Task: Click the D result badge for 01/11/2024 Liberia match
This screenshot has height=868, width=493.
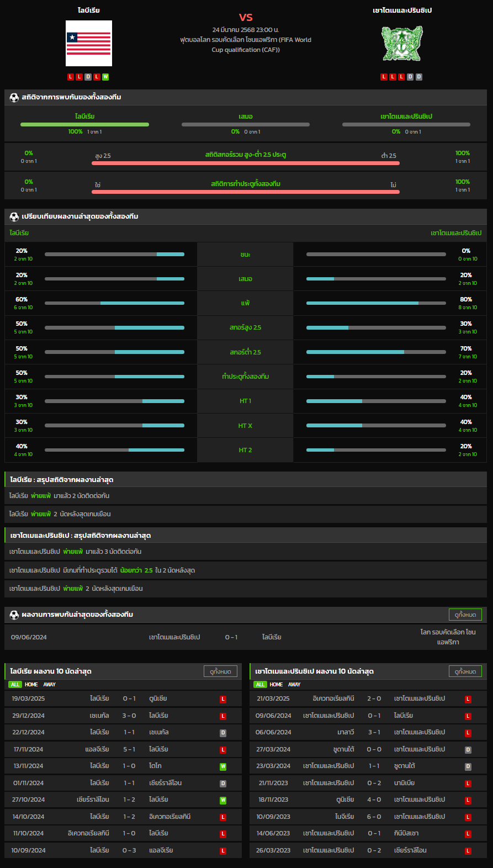Action: (223, 784)
